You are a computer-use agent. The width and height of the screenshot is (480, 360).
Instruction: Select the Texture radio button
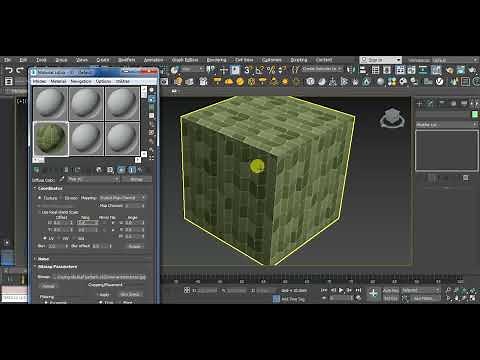click(40, 198)
